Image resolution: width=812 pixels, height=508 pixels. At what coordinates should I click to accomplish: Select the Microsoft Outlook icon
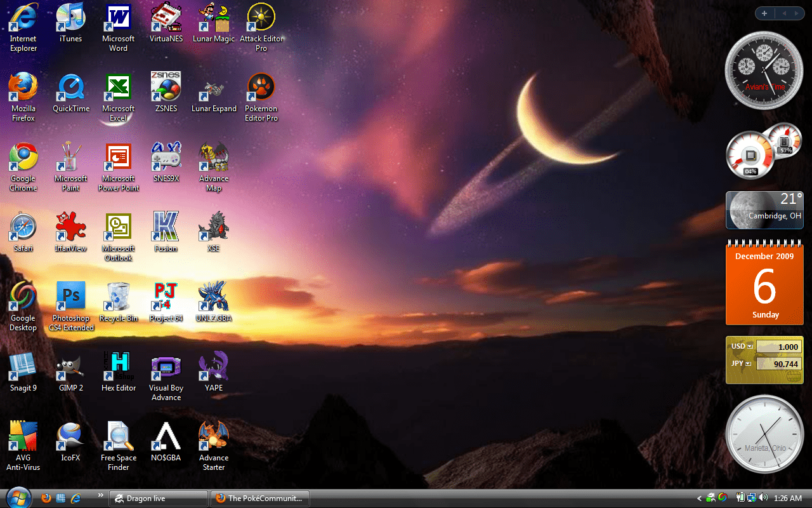coord(118,237)
